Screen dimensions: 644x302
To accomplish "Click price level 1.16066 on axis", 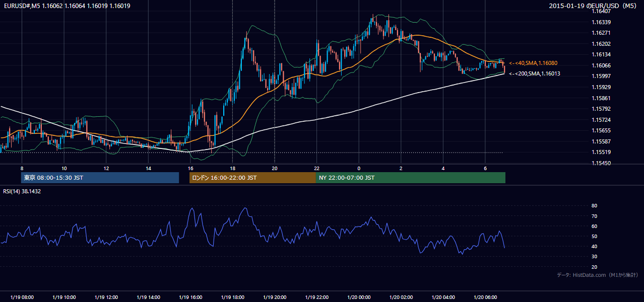I will (601, 65).
